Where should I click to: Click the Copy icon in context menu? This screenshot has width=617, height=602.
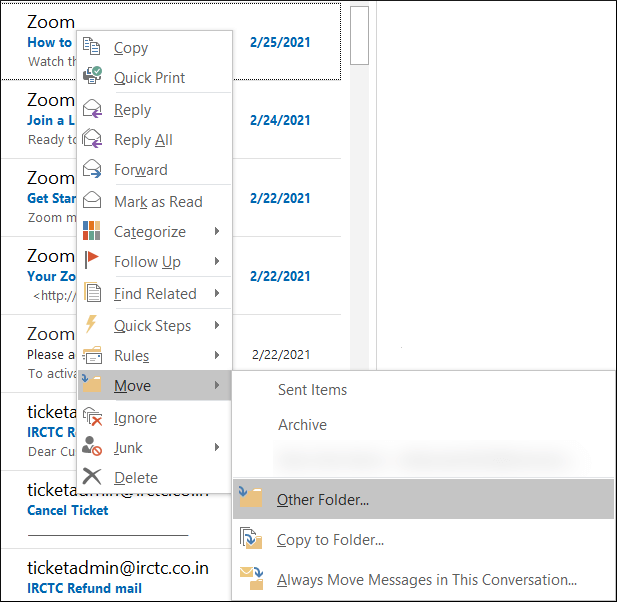(x=92, y=47)
